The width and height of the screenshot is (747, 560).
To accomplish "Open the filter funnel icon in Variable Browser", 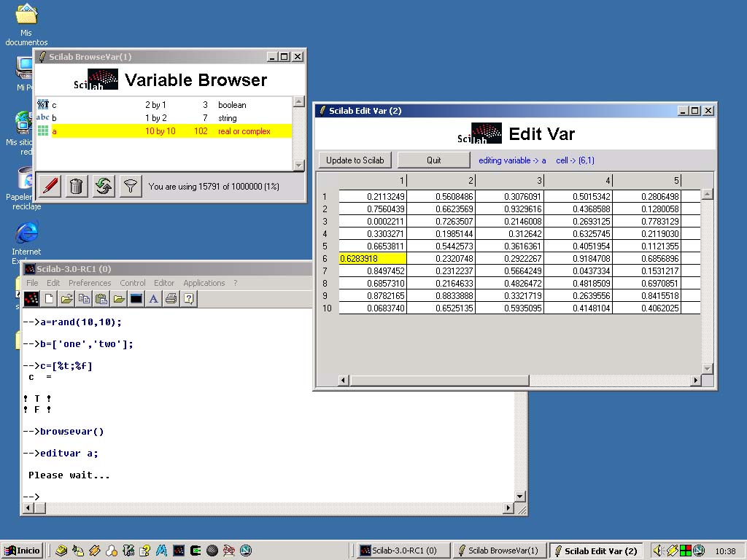I will (130, 186).
